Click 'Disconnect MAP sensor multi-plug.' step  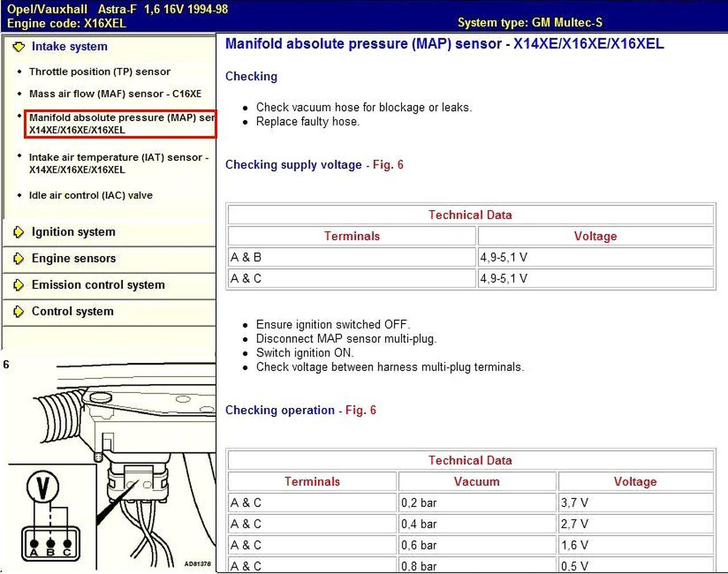[346, 339]
